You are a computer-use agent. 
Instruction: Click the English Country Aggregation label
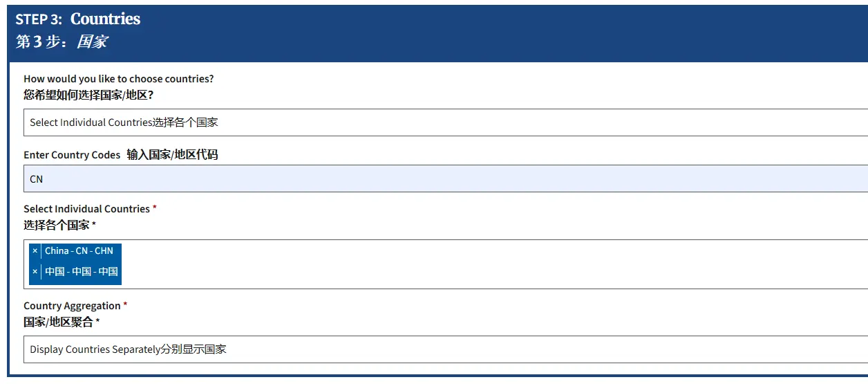tap(72, 306)
